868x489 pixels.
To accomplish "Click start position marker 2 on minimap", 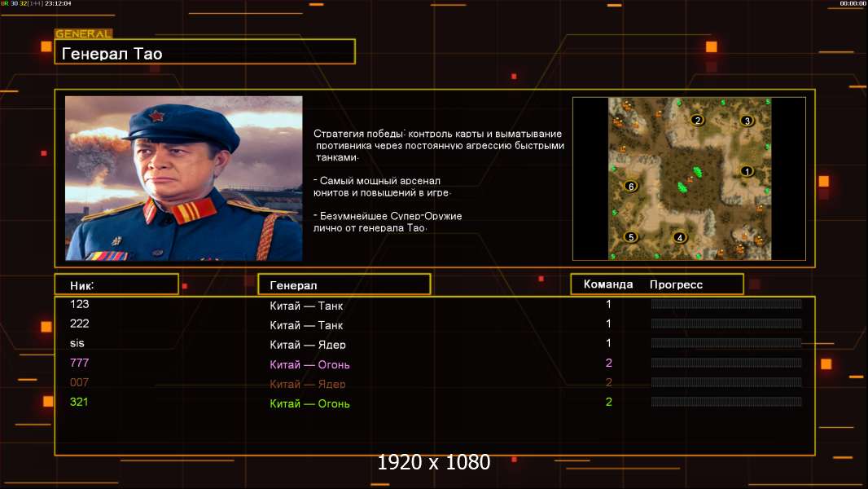I will (698, 120).
